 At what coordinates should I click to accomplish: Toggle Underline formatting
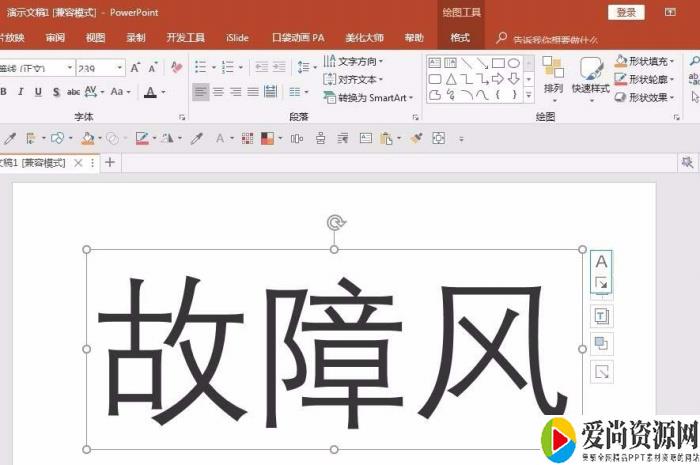(38, 92)
